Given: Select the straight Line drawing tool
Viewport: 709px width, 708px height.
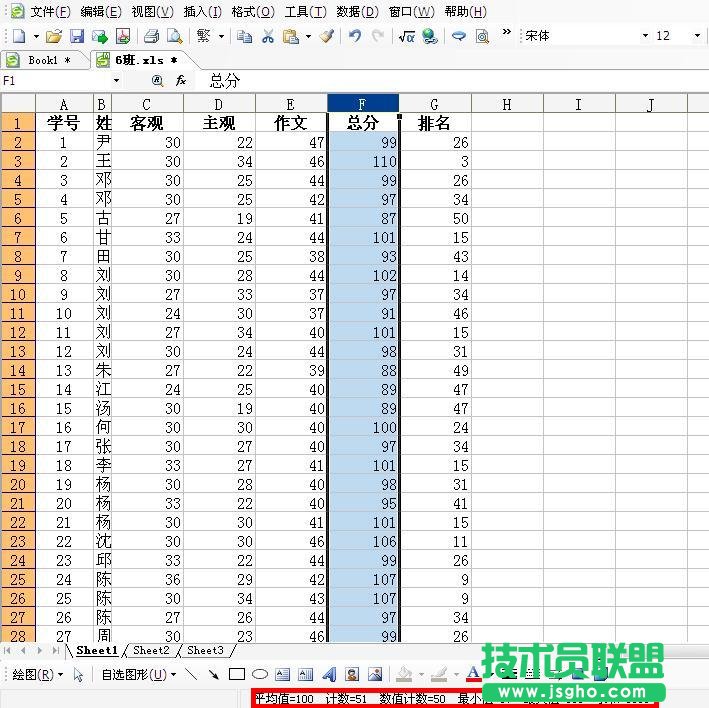Looking at the screenshot, I should pyautogui.click(x=192, y=674).
